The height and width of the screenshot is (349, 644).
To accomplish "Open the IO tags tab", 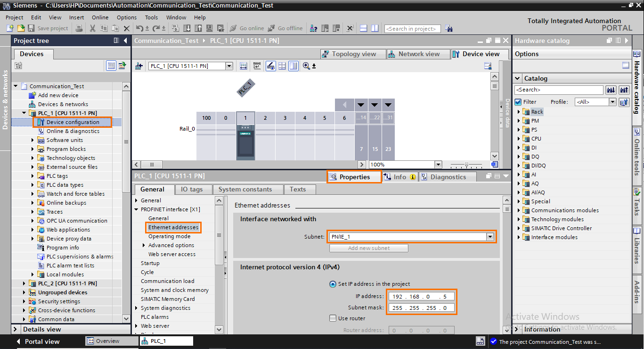I will (192, 189).
